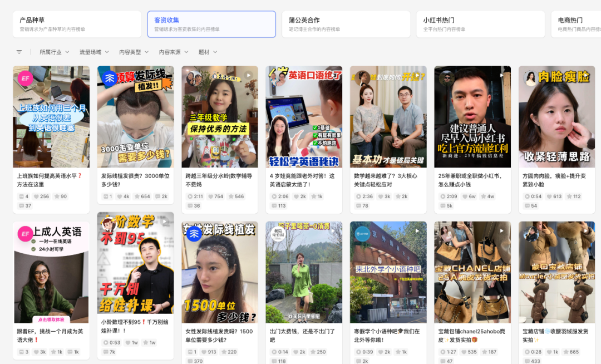Click the star icon on 女性发际线植发费贵吗 card
The width and height of the screenshot is (601, 364).
pos(224,351)
